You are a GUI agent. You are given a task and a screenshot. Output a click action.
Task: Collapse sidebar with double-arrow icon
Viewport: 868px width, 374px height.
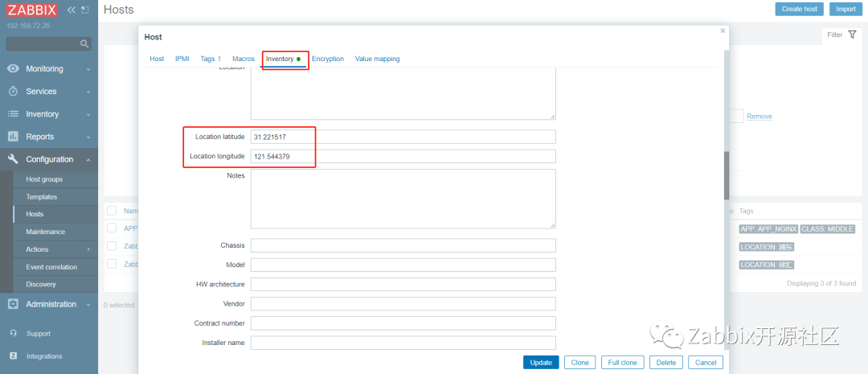[x=72, y=10]
